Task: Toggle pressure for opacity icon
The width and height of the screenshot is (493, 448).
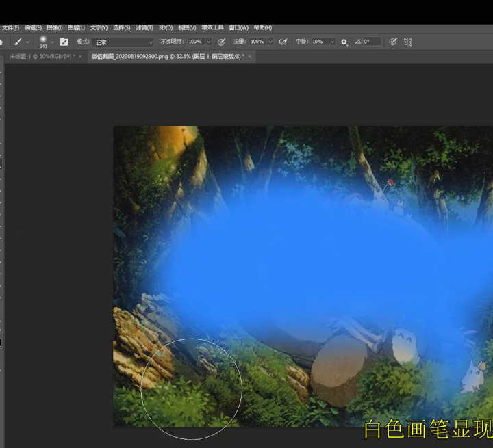Action: point(221,42)
